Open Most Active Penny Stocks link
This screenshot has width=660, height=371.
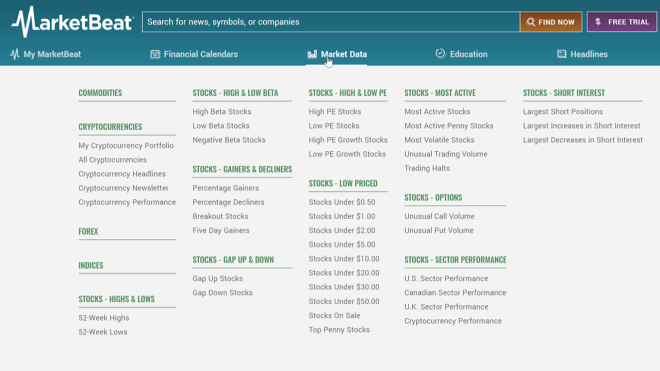(449, 125)
